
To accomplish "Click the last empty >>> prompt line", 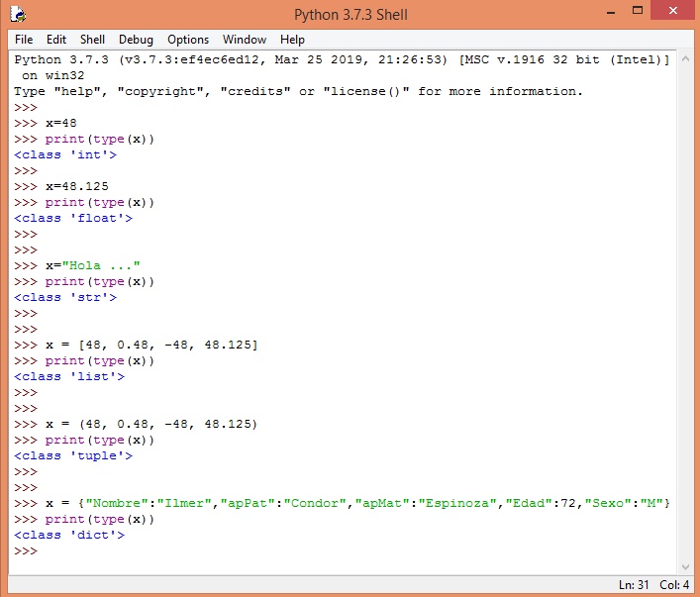I will [26, 551].
